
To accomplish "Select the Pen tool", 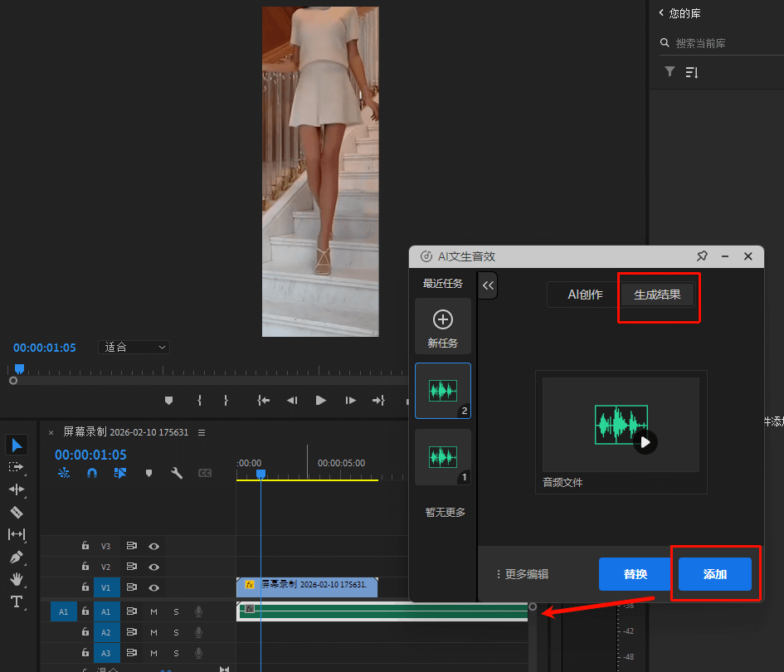I will [17, 557].
